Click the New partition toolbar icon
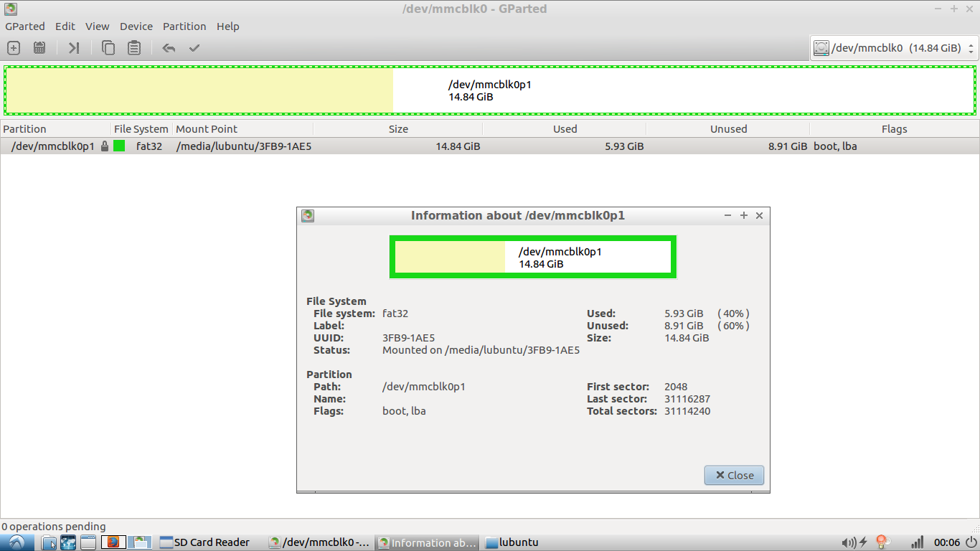Viewport: 980px width, 551px height. pos(14,48)
